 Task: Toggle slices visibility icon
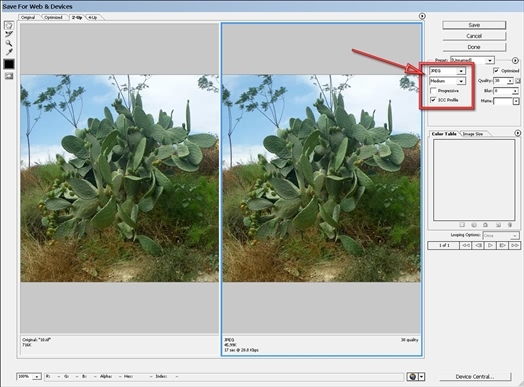tap(9, 76)
